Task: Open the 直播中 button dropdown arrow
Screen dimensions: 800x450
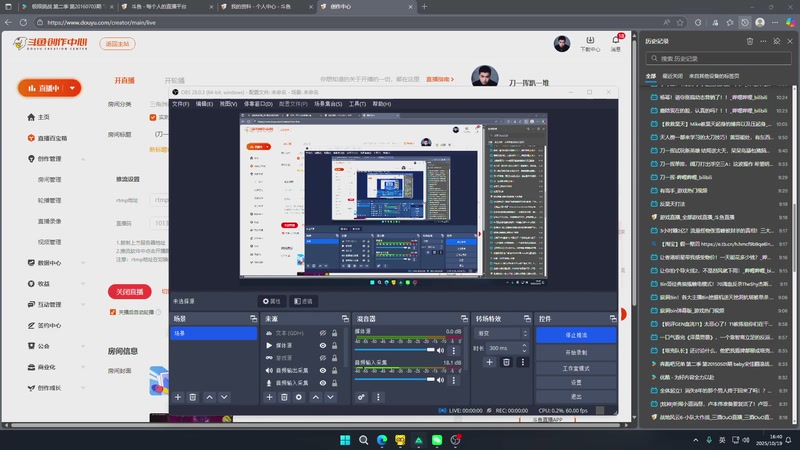Action: (x=72, y=88)
